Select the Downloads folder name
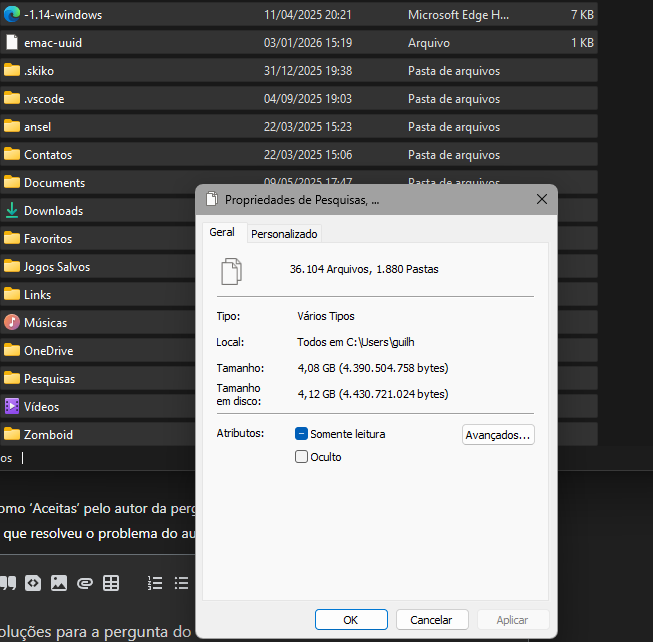653x642 pixels. tap(54, 211)
